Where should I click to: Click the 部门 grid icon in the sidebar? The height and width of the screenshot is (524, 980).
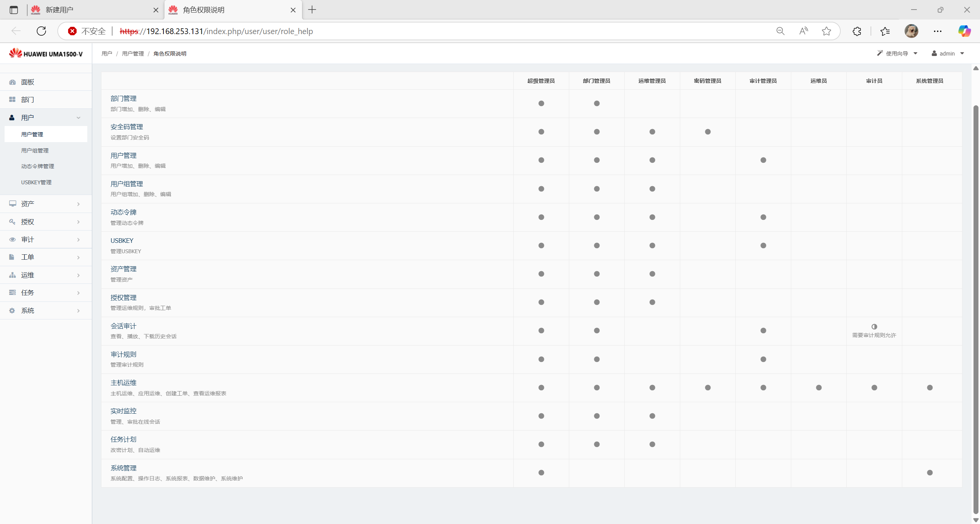(x=12, y=100)
